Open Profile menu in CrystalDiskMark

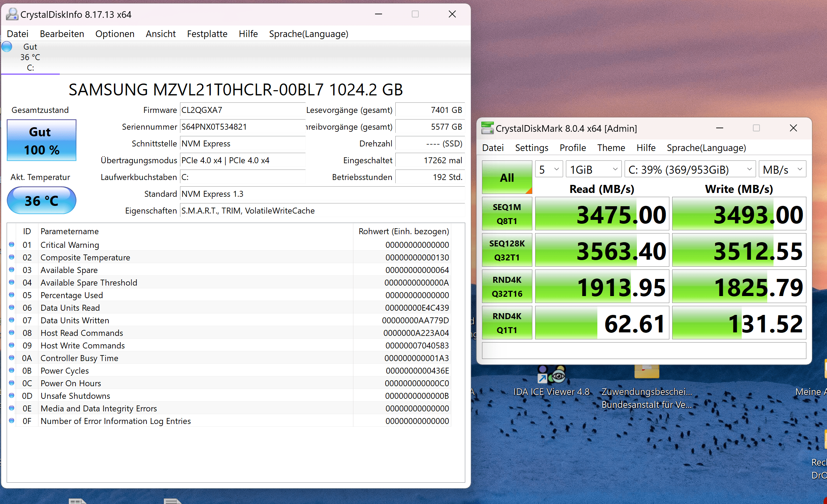point(573,148)
